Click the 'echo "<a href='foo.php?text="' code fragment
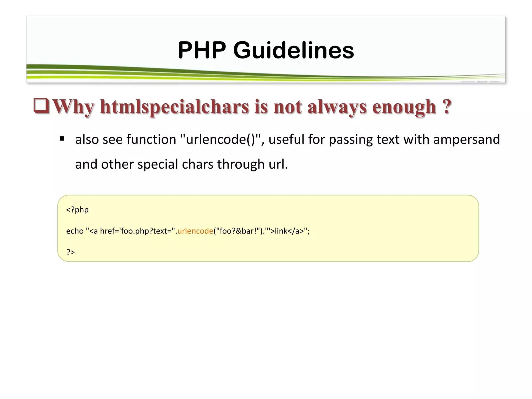 [121, 231]
